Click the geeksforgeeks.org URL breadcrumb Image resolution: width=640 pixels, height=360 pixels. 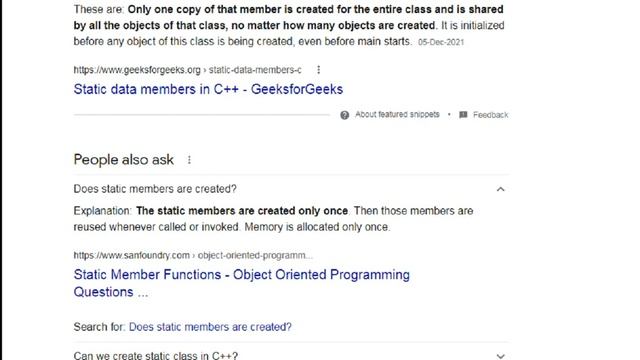tap(187, 70)
